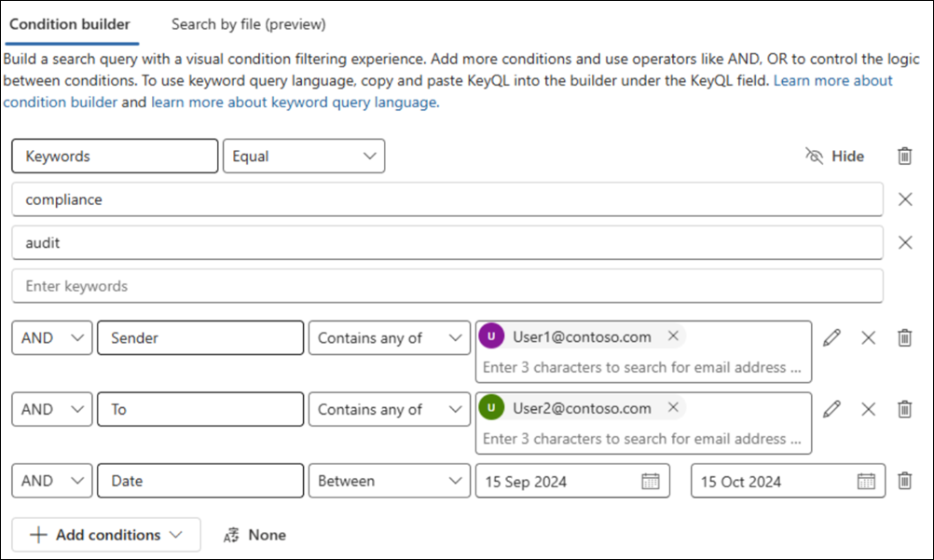Open the calendar picker for 15 Sep 2024

(652, 481)
